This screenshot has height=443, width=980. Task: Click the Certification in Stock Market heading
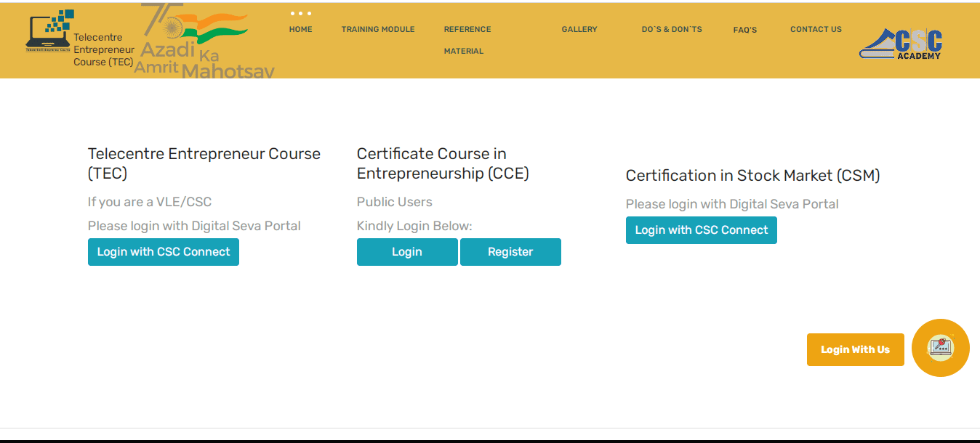click(x=752, y=176)
